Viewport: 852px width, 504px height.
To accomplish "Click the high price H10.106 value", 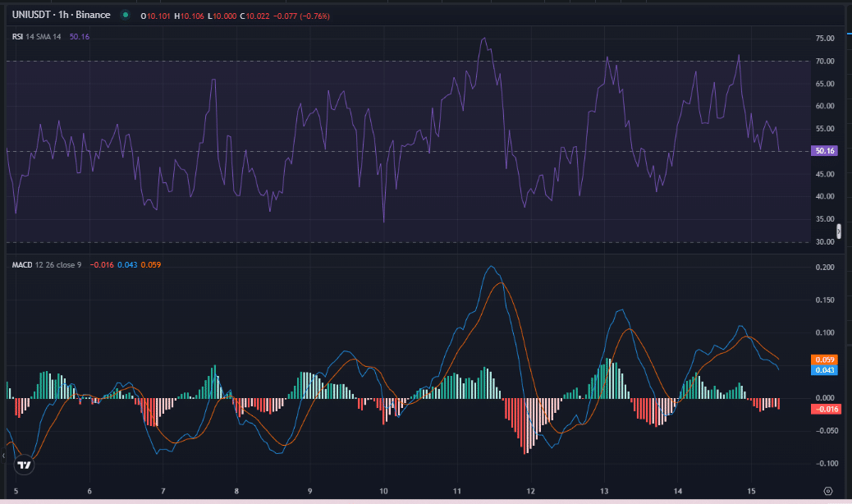I will [x=189, y=16].
